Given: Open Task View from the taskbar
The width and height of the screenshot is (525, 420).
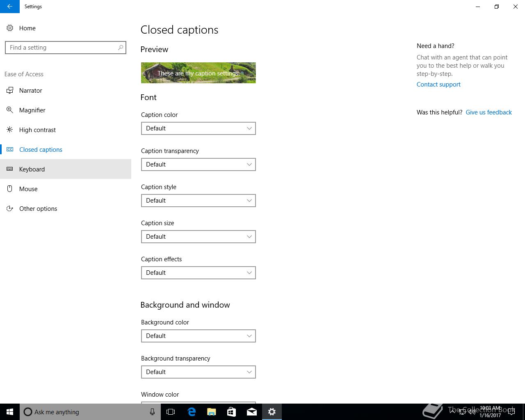Looking at the screenshot, I should coord(171,412).
